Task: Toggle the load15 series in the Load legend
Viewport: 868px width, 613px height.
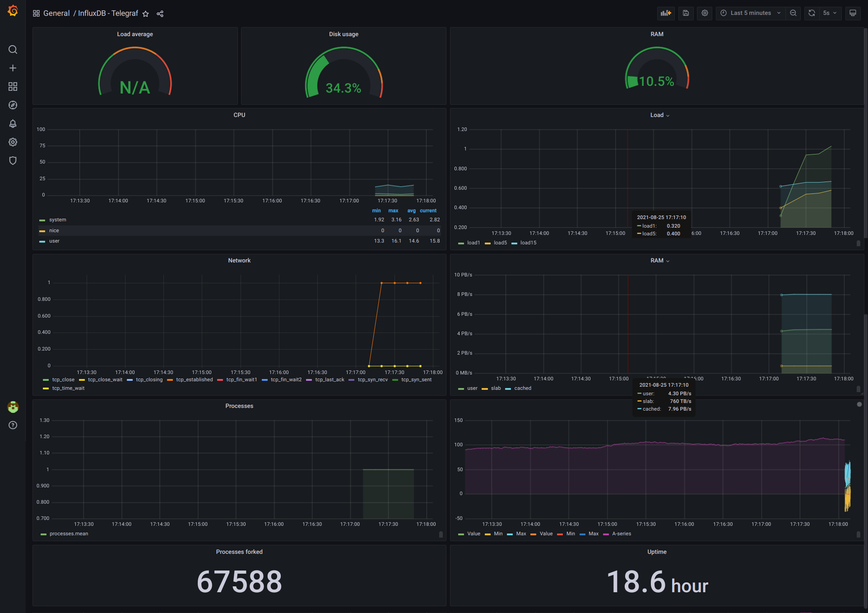Action: point(528,243)
